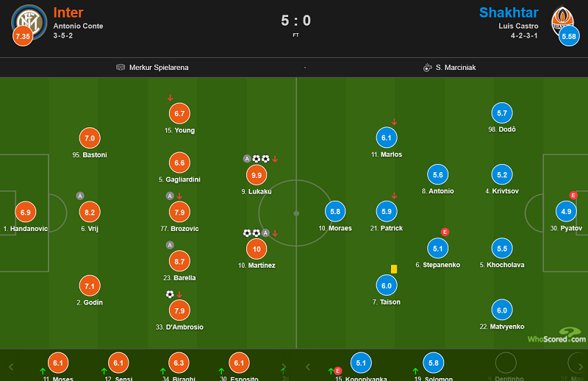
Task: Select Martínez's 10 rating circle
Action: pyautogui.click(x=257, y=249)
